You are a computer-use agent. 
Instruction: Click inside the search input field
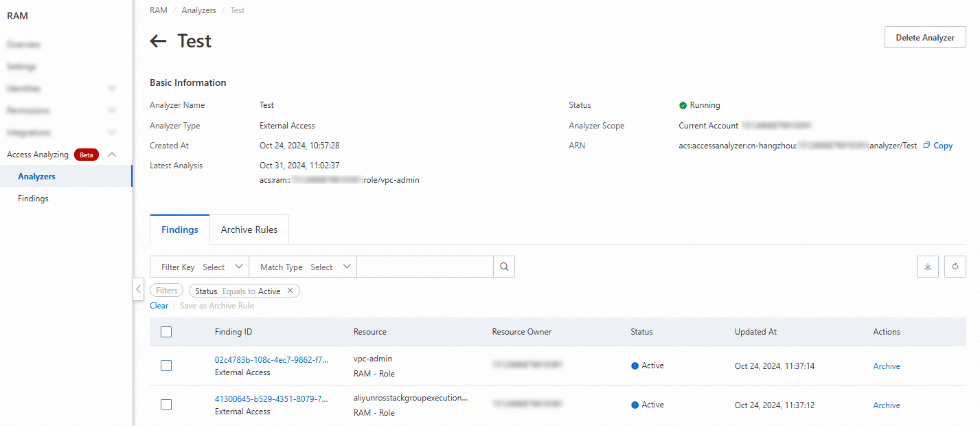(424, 267)
